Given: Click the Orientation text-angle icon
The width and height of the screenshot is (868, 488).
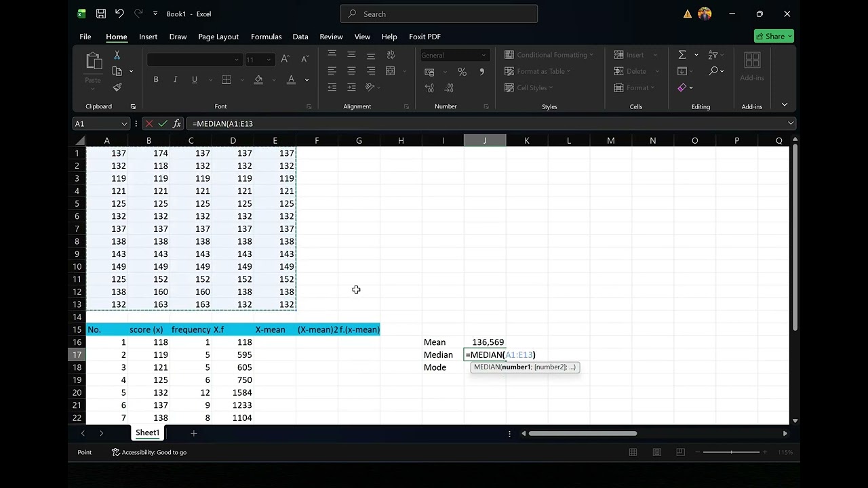Looking at the screenshot, I should (x=370, y=87).
